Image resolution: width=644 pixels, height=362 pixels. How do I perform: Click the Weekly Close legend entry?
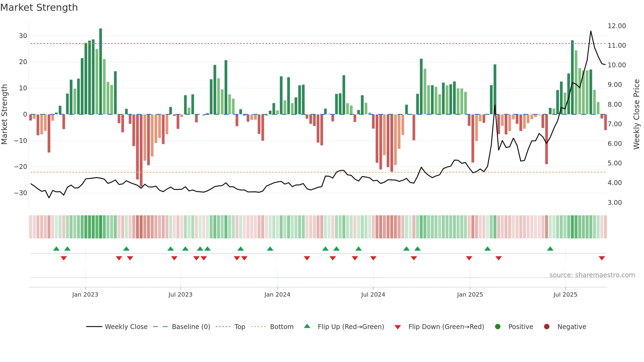[x=117, y=327]
